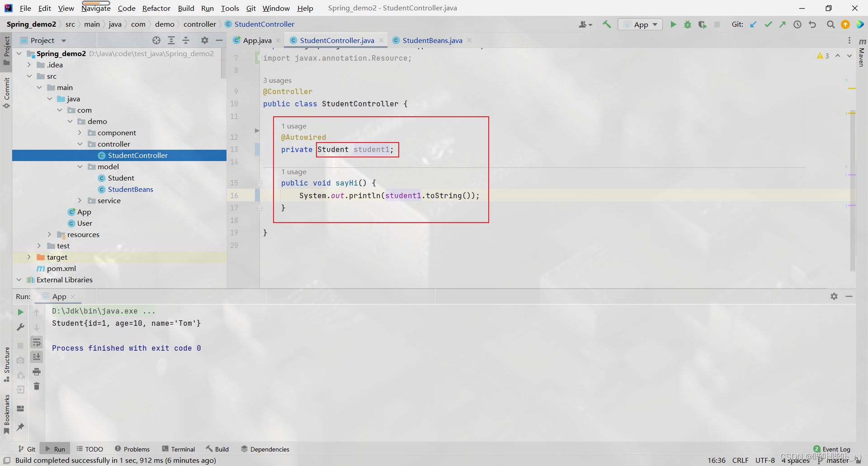868x466 pixels.
Task: Click the Build project hammer icon
Action: (x=607, y=24)
